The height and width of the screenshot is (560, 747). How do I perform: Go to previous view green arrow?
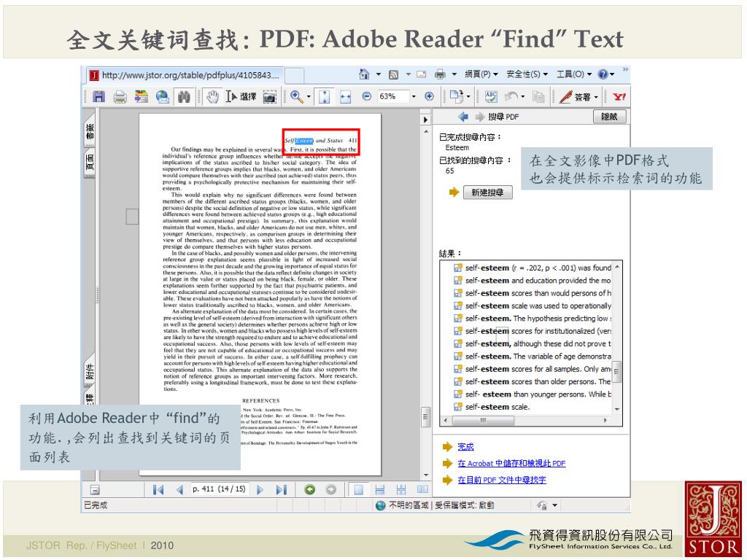309,489
